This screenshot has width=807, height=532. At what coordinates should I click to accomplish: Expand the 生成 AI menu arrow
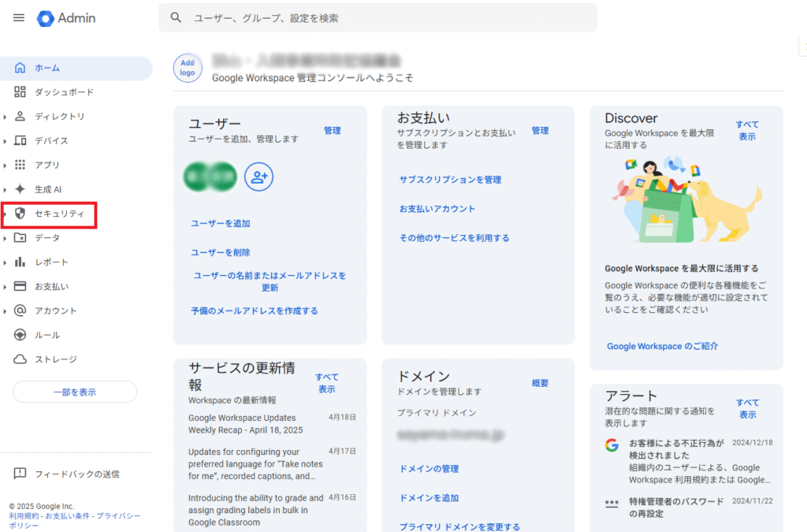tap(6, 190)
